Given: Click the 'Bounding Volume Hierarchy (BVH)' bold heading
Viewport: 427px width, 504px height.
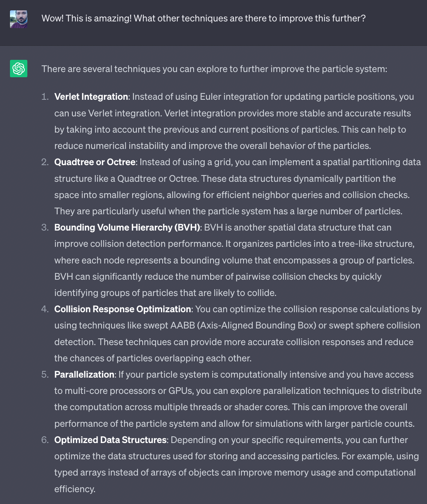Looking at the screenshot, I should 127,228.
